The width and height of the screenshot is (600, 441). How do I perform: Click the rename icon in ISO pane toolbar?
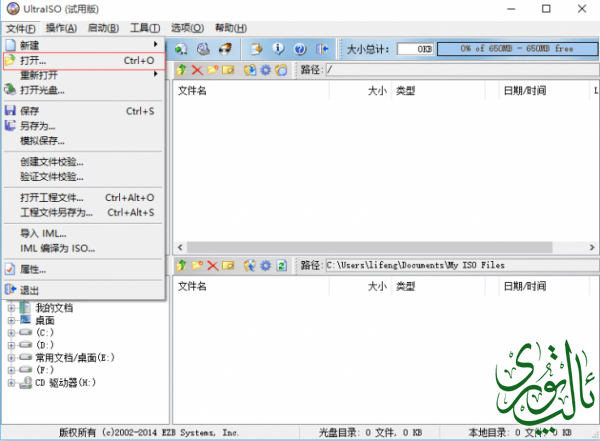(228, 70)
